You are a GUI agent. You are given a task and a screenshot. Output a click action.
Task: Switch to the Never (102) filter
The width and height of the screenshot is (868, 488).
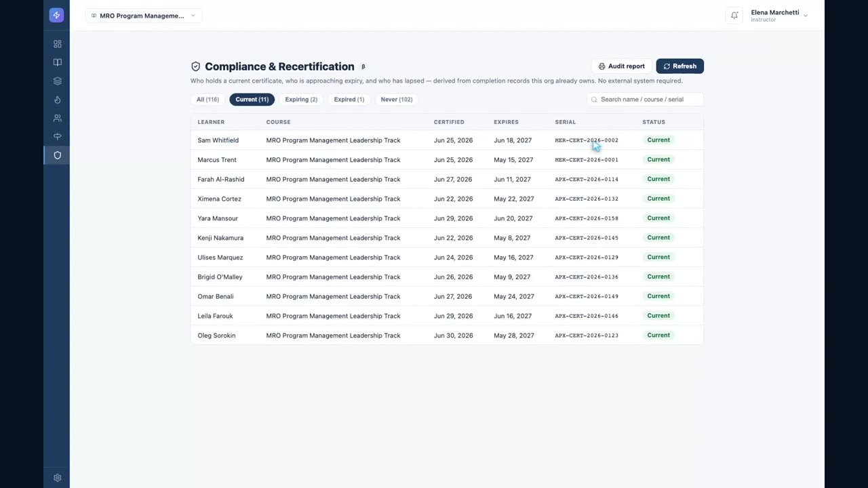coord(397,100)
